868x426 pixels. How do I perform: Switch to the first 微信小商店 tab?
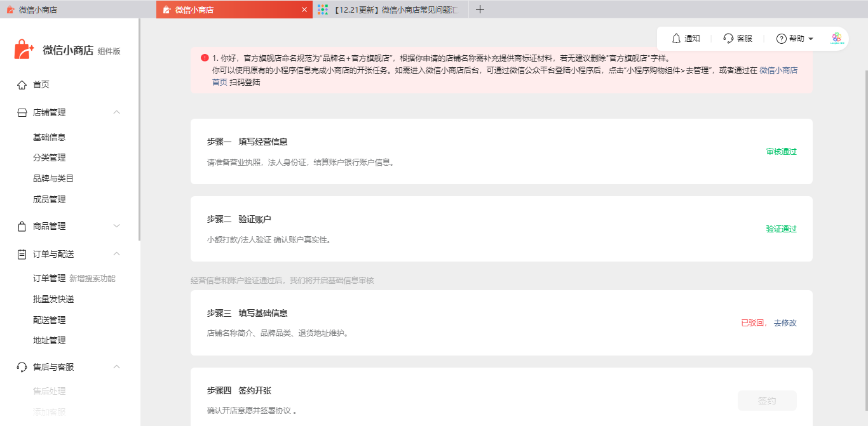(x=78, y=10)
